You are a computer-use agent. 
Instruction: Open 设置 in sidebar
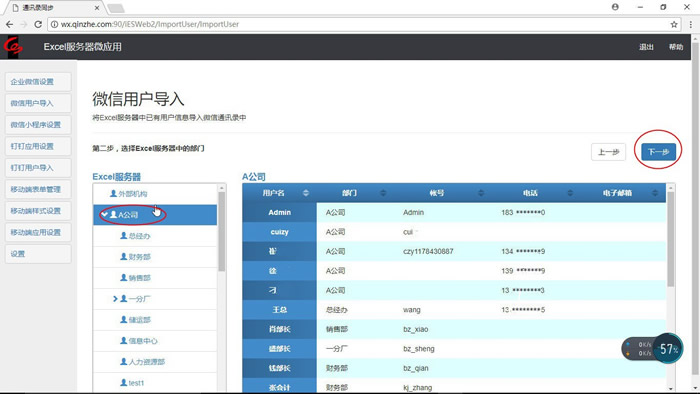tap(38, 254)
